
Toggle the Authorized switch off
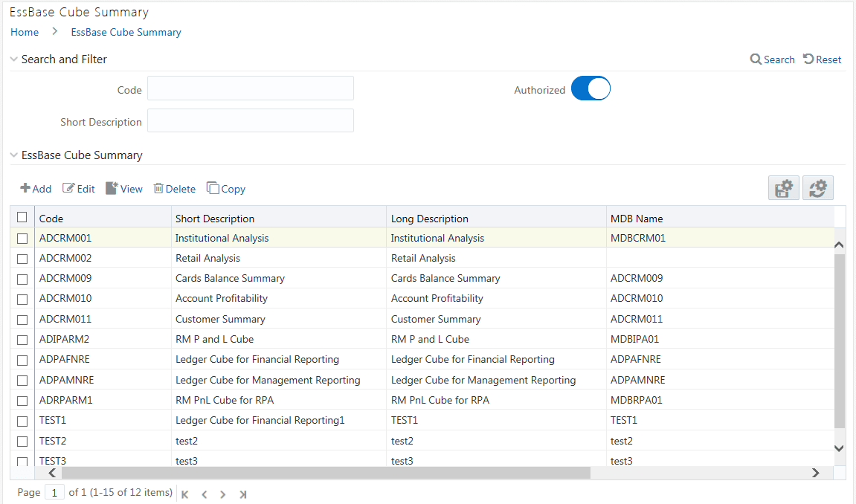pos(590,89)
